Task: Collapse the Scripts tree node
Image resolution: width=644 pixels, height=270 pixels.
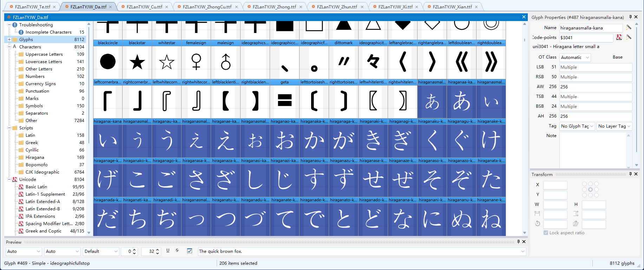Action: [x=9, y=128]
